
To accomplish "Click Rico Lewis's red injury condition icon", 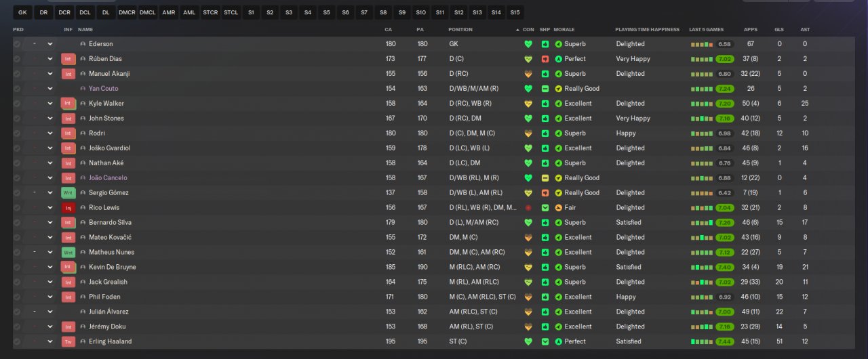I will point(528,208).
